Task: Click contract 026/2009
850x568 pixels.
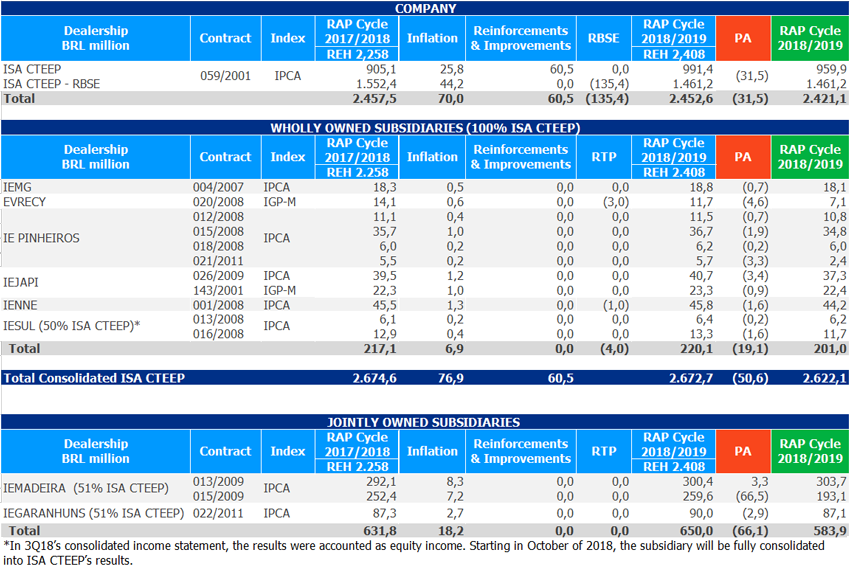Action: tap(218, 275)
